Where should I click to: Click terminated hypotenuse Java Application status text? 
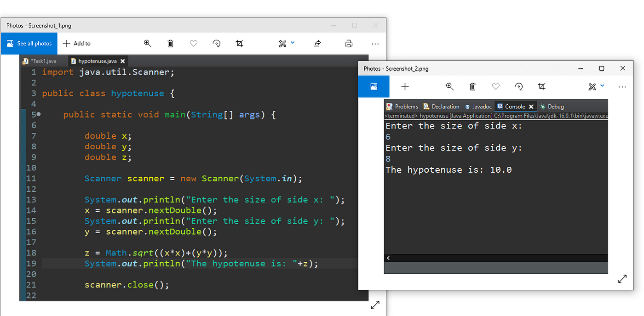coord(496,116)
